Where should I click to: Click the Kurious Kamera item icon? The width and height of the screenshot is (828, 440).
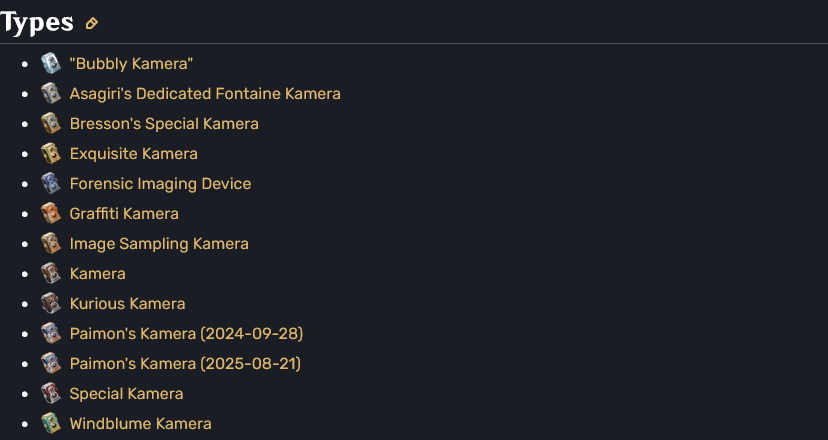click(x=51, y=304)
